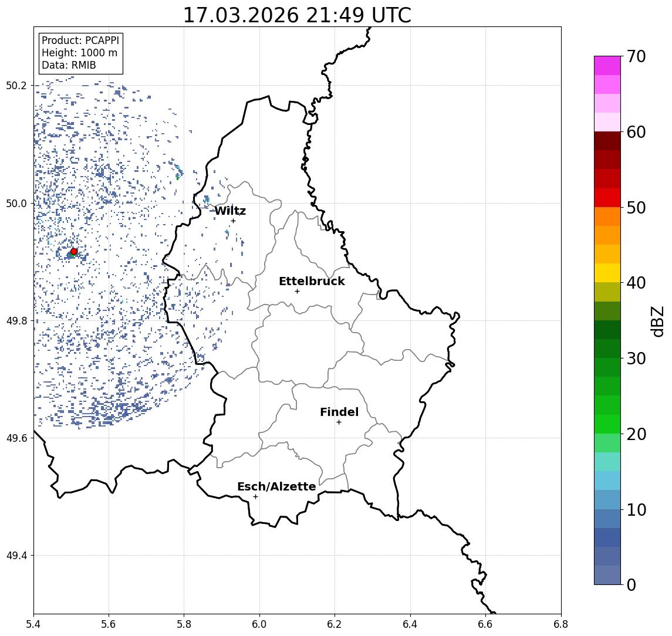
Task: Click the colorbar tick label 70
Action: coord(636,56)
